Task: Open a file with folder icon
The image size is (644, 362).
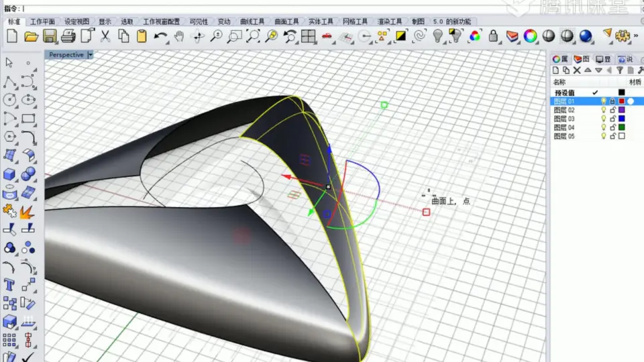Action: (x=31, y=36)
